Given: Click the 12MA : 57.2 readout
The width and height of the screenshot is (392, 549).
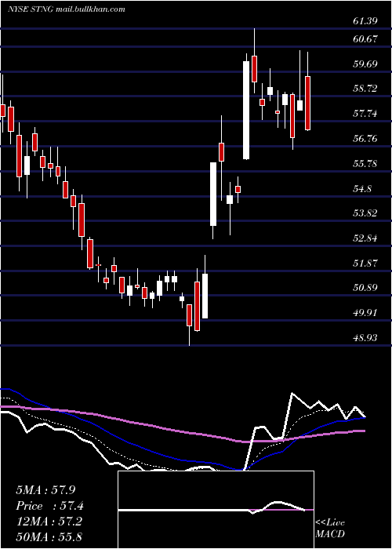Looking at the screenshot, I should point(49,522).
